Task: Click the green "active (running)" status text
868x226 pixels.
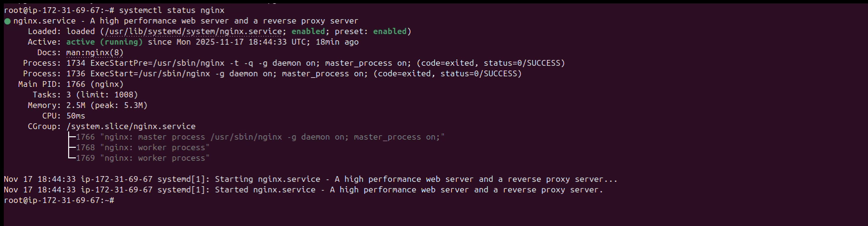Action: 104,42
